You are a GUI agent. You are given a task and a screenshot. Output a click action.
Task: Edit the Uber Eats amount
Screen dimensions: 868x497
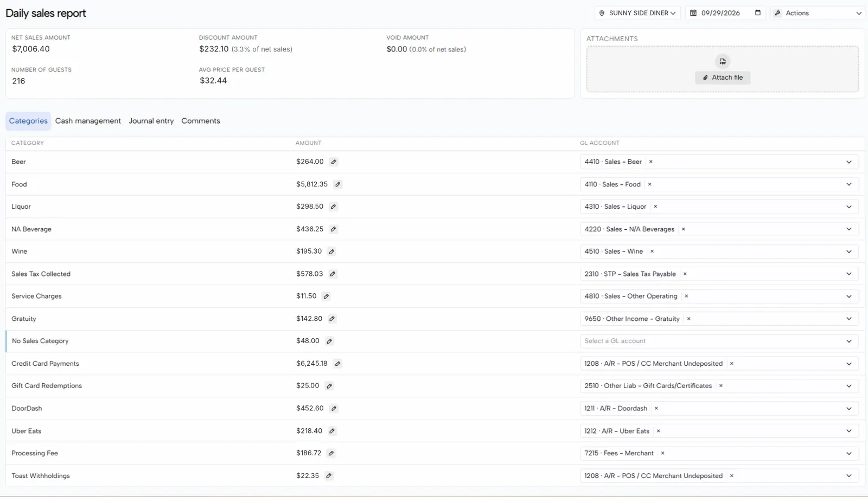(x=332, y=431)
